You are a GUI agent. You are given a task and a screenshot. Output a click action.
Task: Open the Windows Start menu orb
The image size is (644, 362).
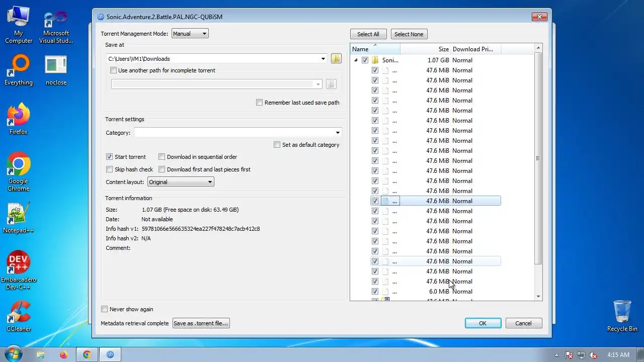(x=13, y=354)
